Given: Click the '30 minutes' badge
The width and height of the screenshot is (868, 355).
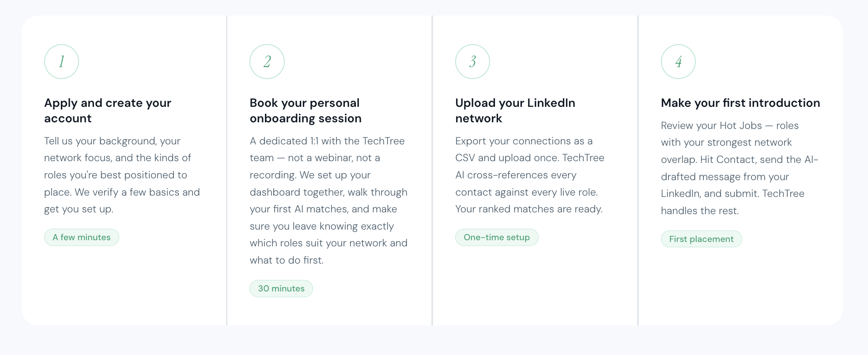Looking at the screenshot, I should 281,288.
